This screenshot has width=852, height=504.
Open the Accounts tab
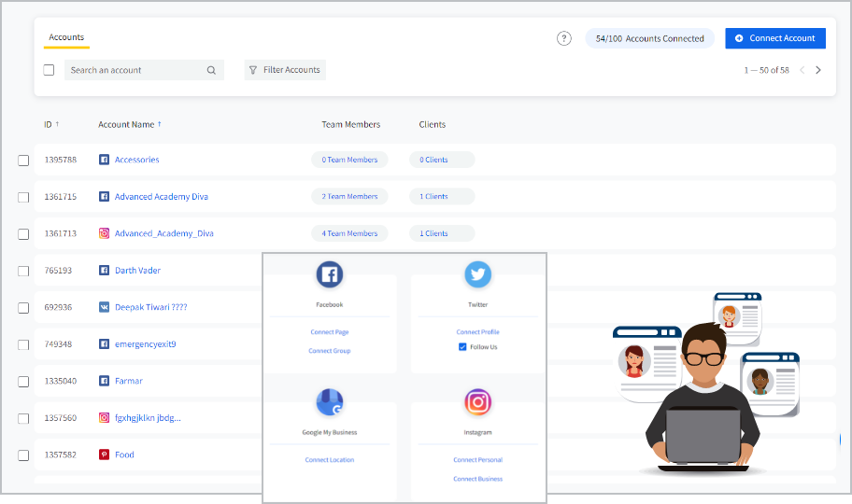click(x=66, y=37)
